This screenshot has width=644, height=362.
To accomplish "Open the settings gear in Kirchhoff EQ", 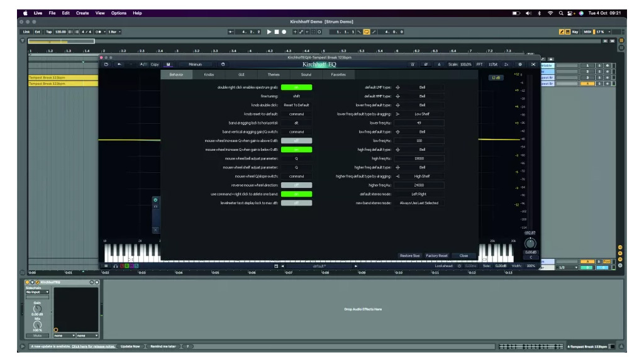I will coord(520,65).
